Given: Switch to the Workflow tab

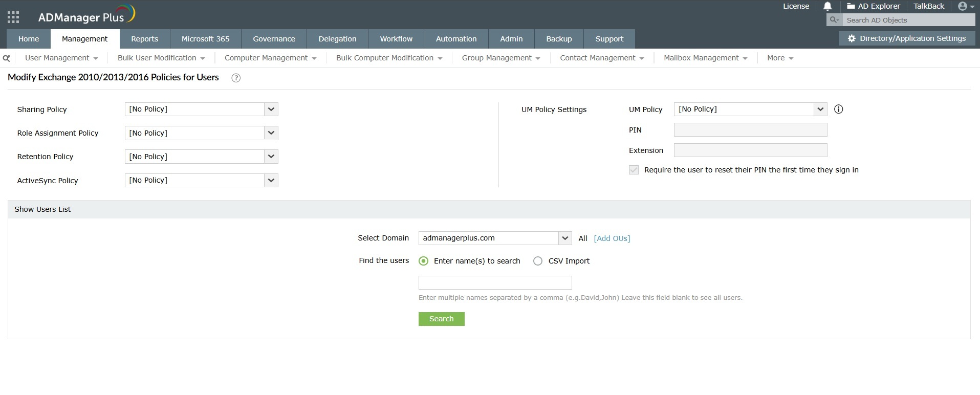Looking at the screenshot, I should click(396, 39).
